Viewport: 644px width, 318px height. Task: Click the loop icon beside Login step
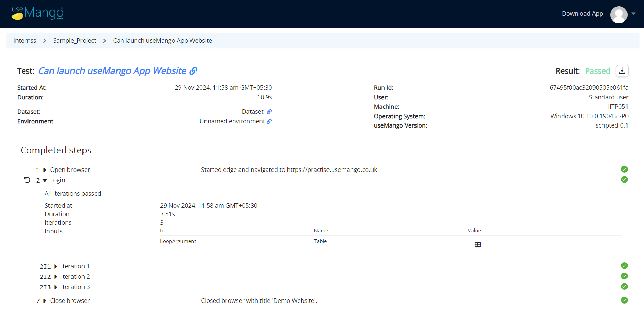tap(27, 180)
